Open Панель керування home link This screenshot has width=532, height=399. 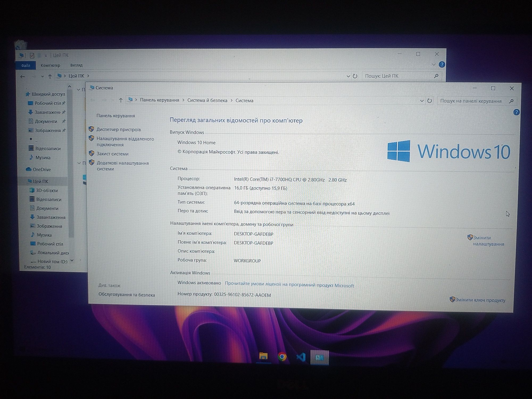[116, 116]
